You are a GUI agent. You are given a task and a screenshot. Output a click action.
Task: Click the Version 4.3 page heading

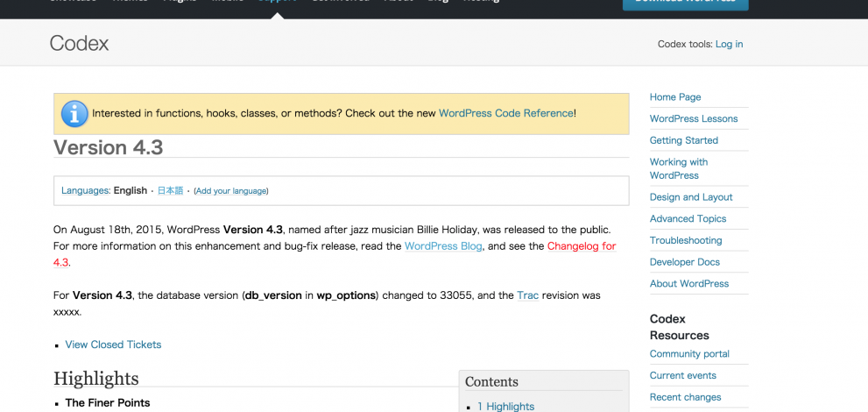[x=108, y=147]
